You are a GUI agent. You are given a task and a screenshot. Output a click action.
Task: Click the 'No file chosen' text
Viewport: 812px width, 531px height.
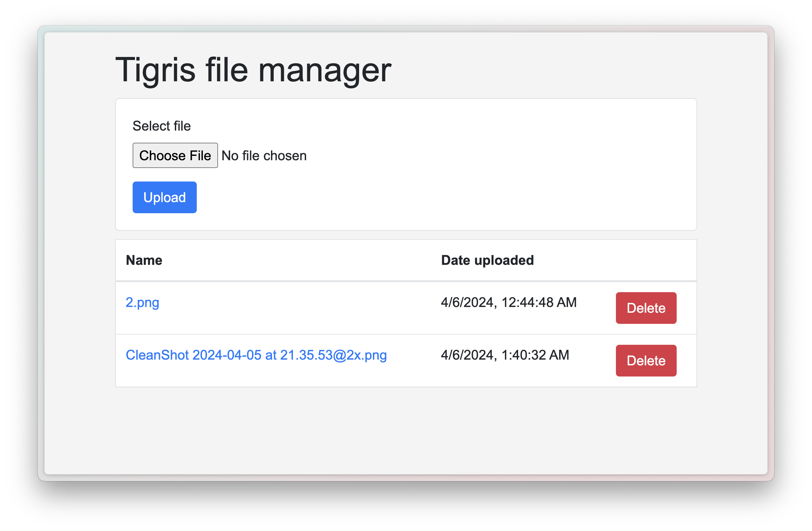tap(264, 156)
